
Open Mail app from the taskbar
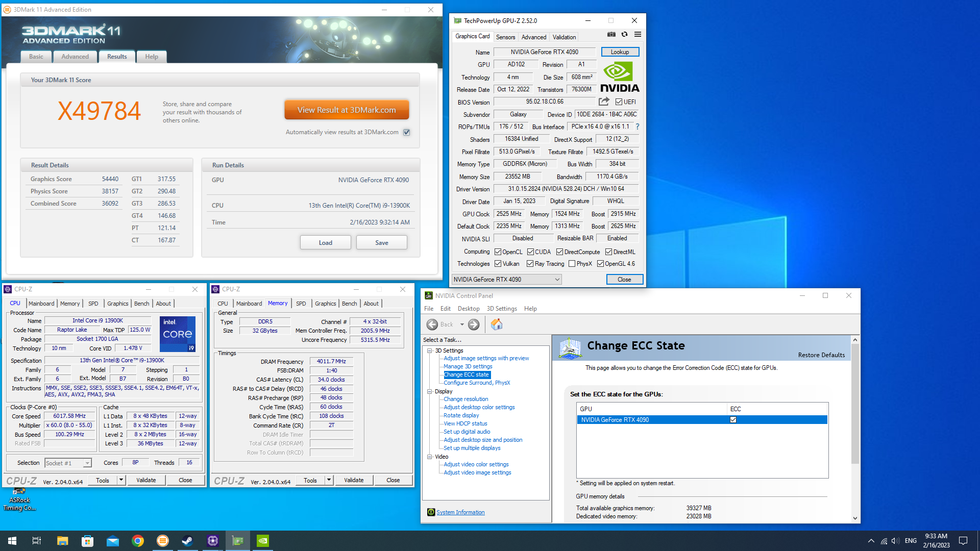(112, 541)
